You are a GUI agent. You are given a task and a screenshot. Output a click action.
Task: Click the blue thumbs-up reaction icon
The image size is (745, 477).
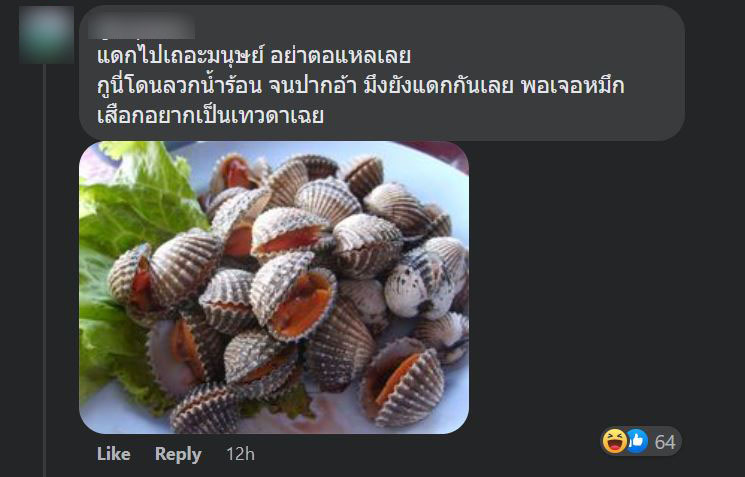coord(637,441)
